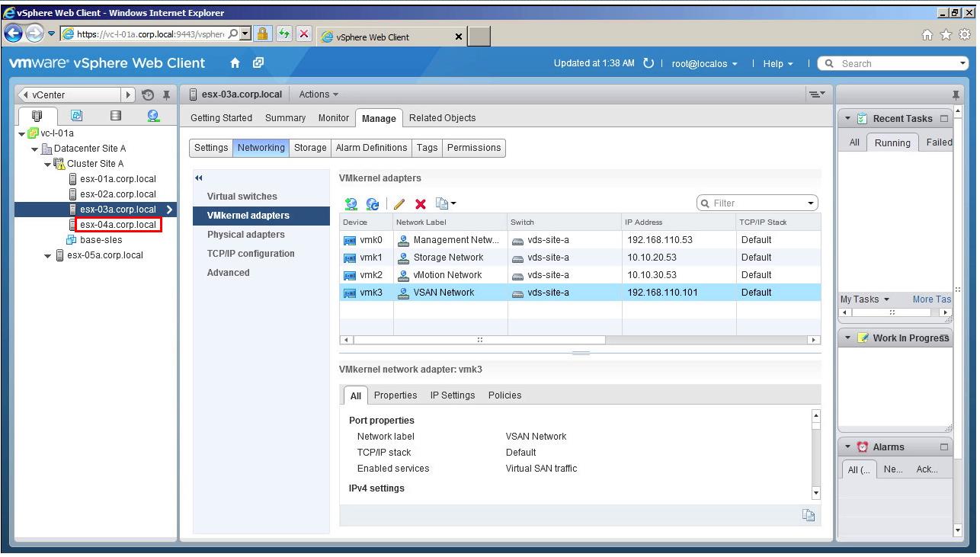Collapse Cluster Site A node

click(x=47, y=164)
